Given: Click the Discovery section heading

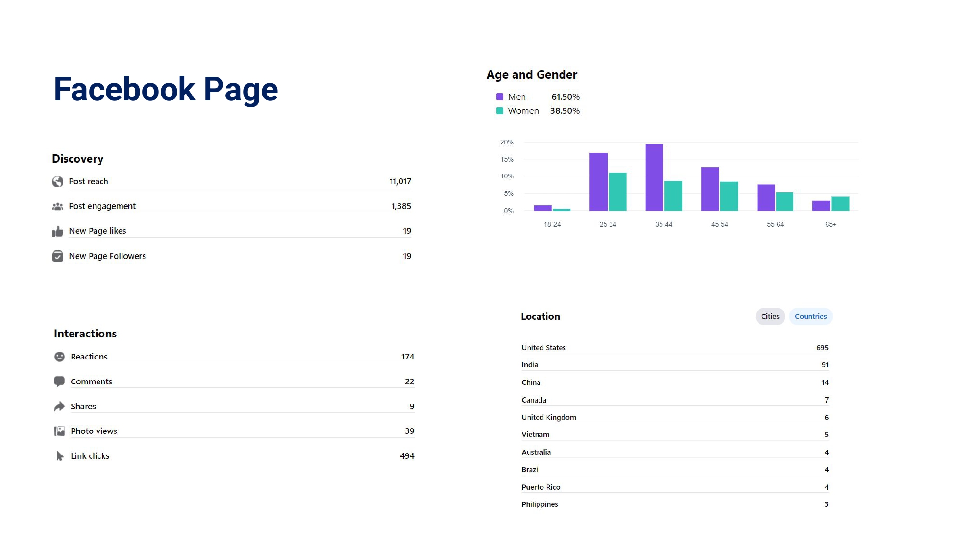Looking at the screenshot, I should pos(78,159).
